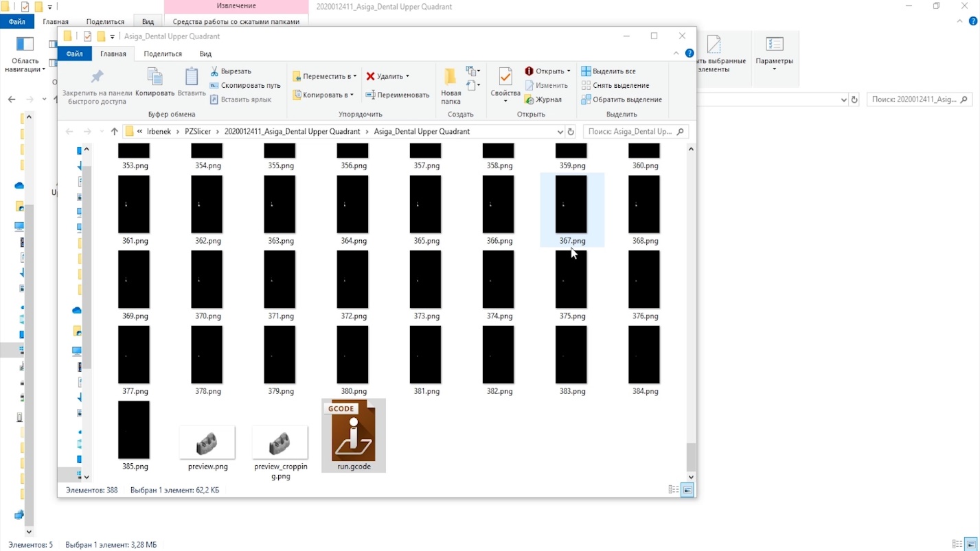This screenshot has width=980, height=551.
Task: Click the Журнал (History) icon
Action: [529, 100]
